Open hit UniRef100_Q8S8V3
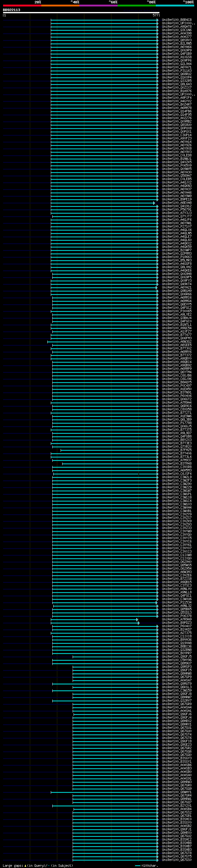Viewport: 197px width, 868px height. coord(177,40)
